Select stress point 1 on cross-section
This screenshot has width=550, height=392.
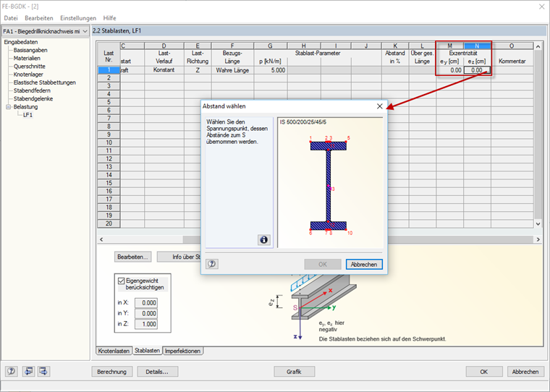tap(310, 141)
